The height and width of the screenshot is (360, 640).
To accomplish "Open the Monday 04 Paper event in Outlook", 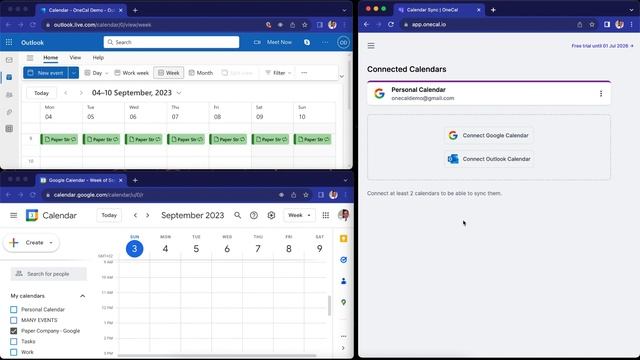I will coord(59,139).
